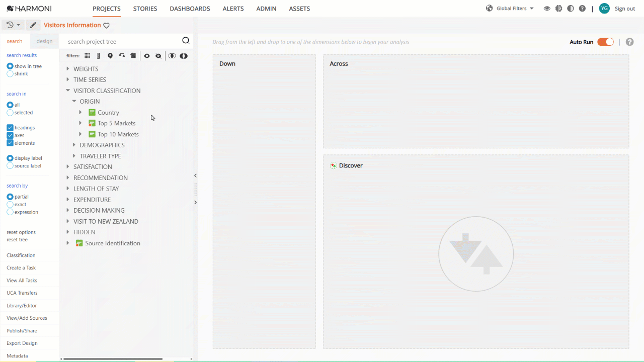The image size is (644, 362).
Task: Uncheck the axes checkbox
Action: (10, 135)
